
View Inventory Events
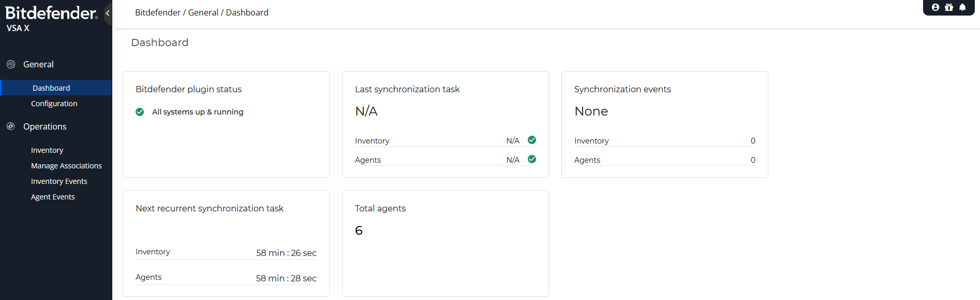59,181
